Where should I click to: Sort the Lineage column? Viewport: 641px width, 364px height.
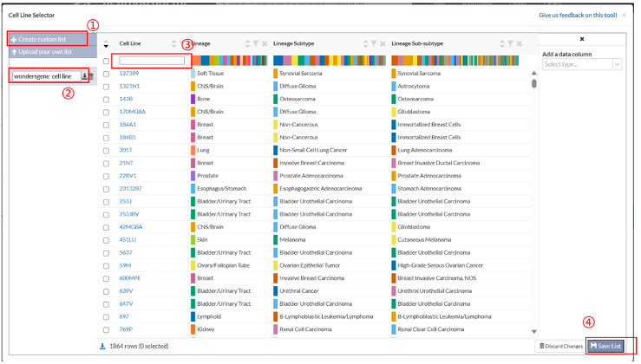click(247, 43)
